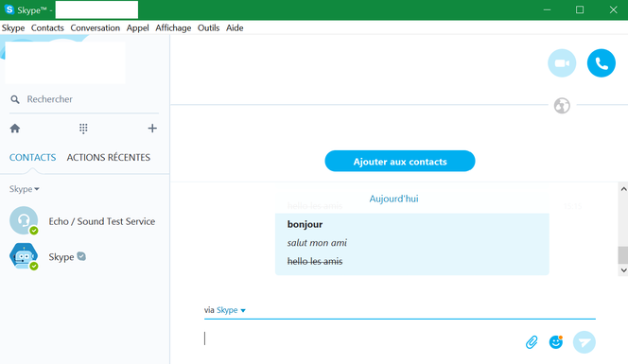
Task: Open the emoticon picker
Action: 556,342
